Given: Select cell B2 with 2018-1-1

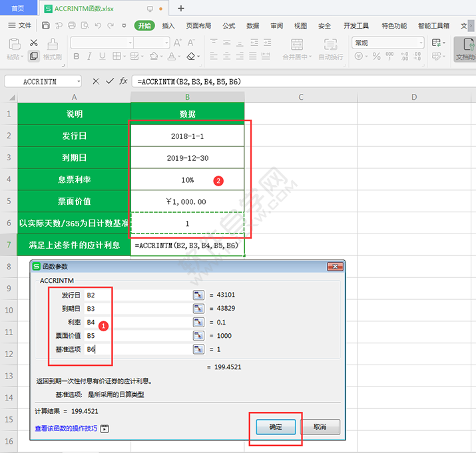Looking at the screenshot, I should (x=187, y=136).
